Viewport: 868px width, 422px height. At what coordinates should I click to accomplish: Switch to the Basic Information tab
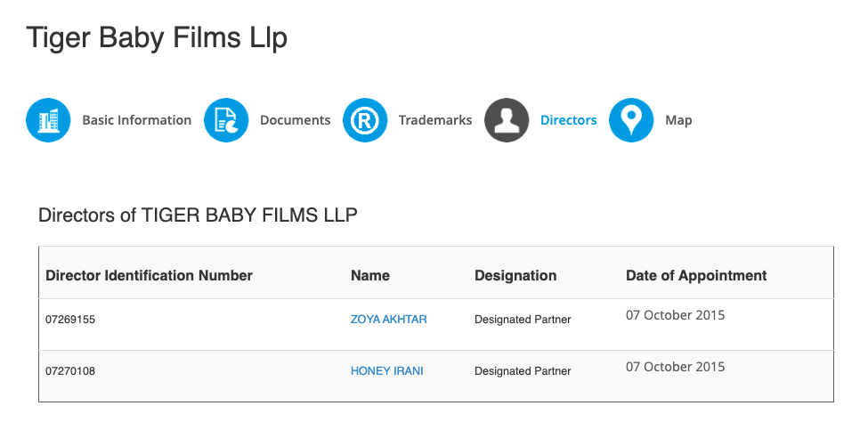click(x=137, y=120)
